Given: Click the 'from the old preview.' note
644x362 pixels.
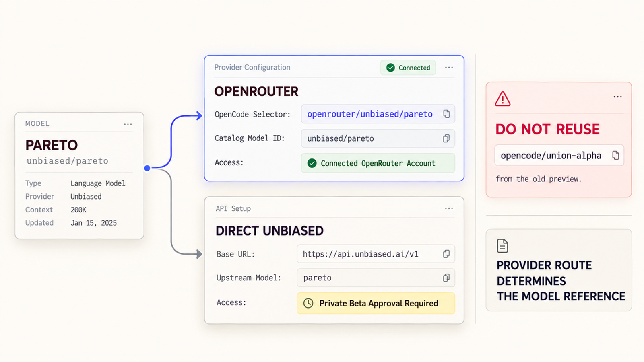Looking at the screenshot, I should click(539, 179).
